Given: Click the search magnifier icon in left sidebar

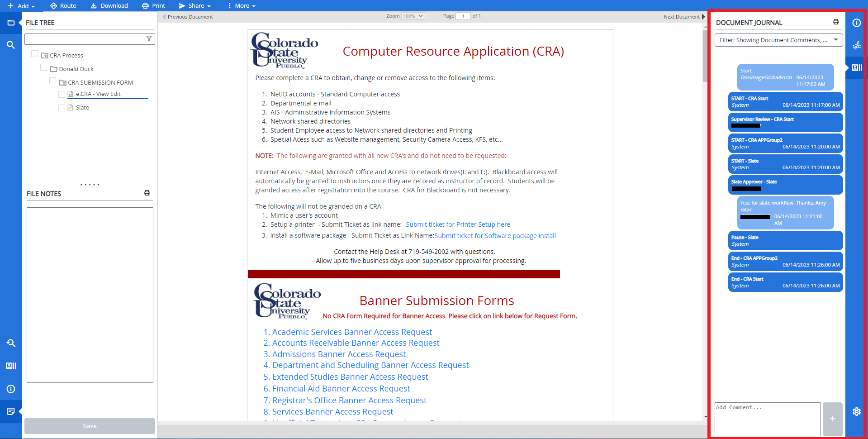Looking at the screenshot, I should (x=11, y=45).
